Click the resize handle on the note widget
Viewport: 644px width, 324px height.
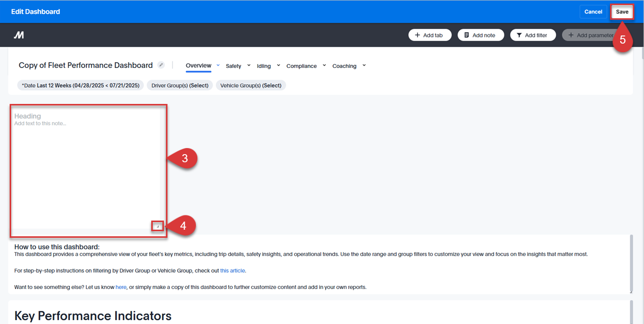(157, 226)
